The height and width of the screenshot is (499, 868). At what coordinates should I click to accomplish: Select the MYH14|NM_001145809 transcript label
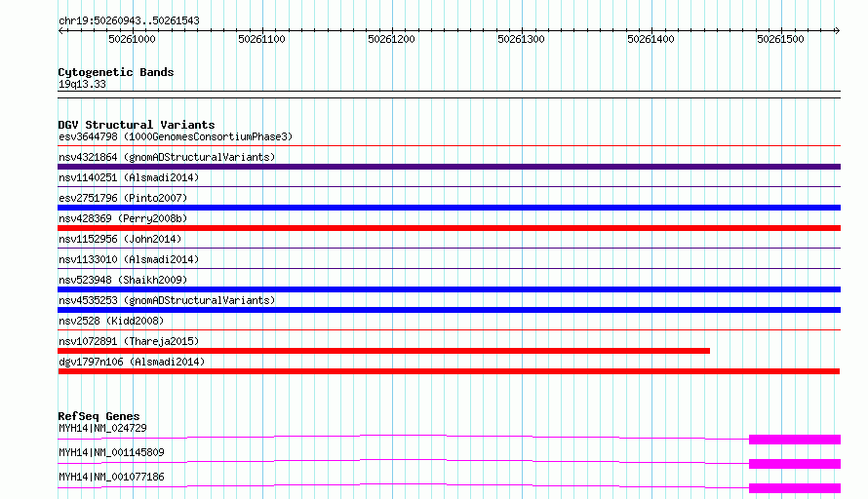click(x=111, y=452)
